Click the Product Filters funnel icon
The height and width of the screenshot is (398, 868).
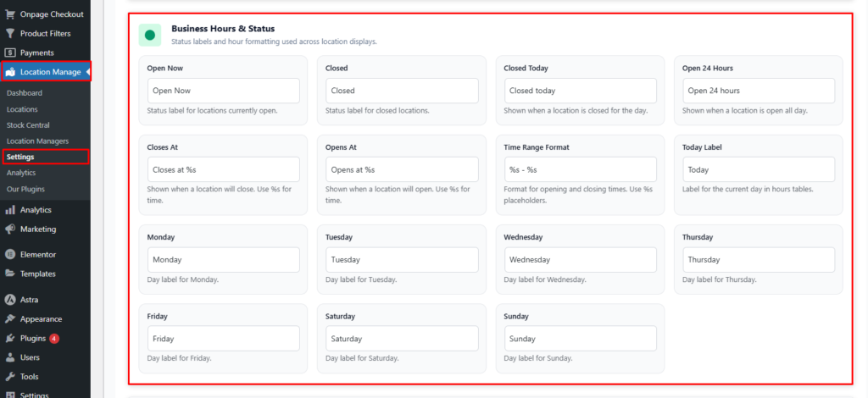tap(10, 34)
